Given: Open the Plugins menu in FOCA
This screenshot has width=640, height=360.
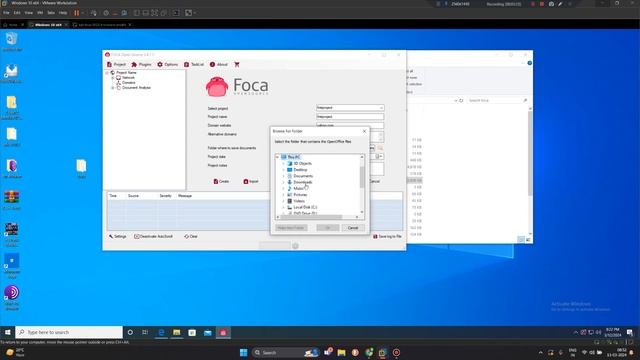Looking at the screenshot, I should pyautogui.click(x=141, y=64).
